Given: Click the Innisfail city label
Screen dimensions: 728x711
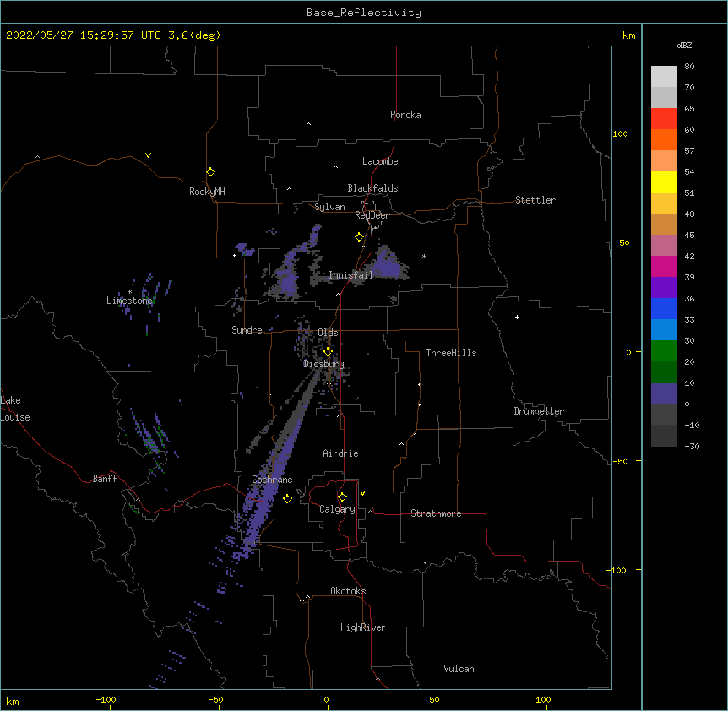Looking at the screenshot, I should coord(351,275).
